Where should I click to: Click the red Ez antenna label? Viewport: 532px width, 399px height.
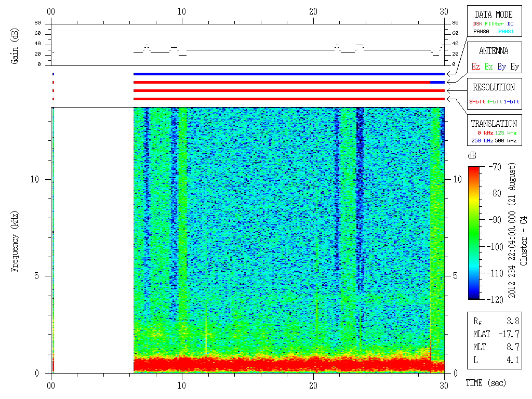(x=475, y=66)
